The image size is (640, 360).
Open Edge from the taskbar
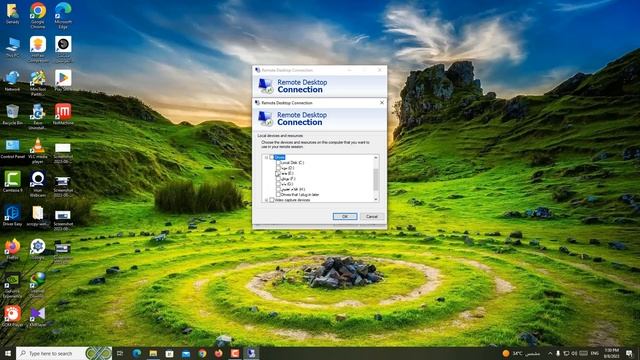137,353
